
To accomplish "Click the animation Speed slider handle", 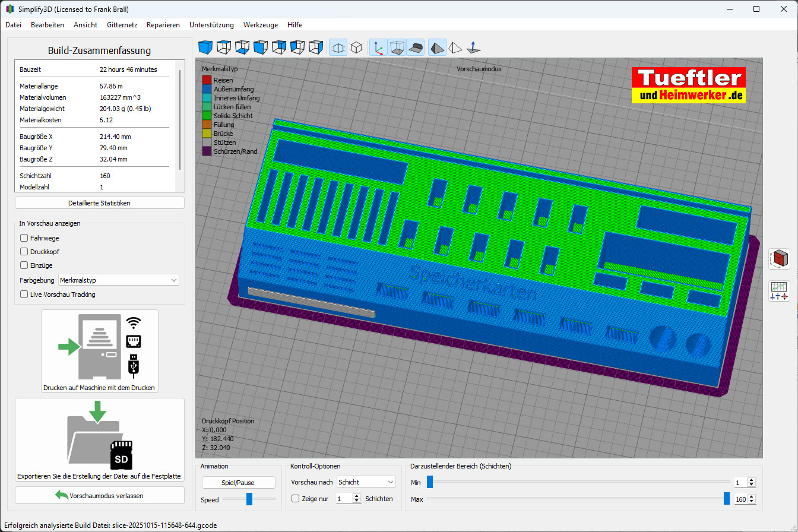I will 249,499.
